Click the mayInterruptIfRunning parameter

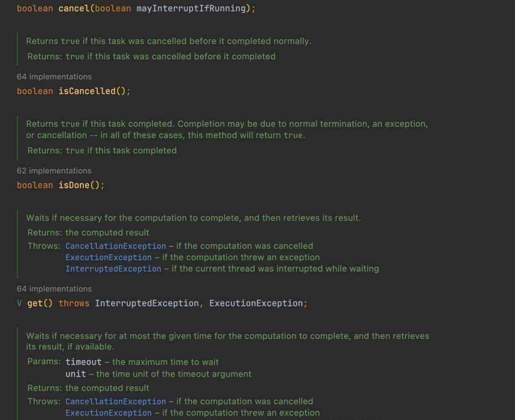click(x=191, y=9)
